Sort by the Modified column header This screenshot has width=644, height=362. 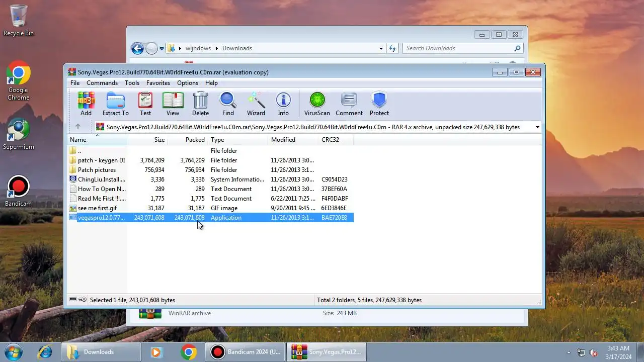[x=293, y=140]
